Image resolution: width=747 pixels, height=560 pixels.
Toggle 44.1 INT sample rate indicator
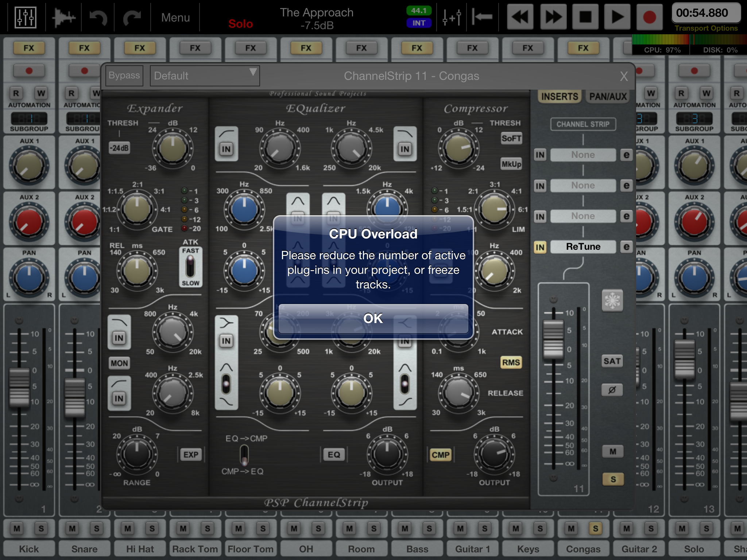pos(419,17)
